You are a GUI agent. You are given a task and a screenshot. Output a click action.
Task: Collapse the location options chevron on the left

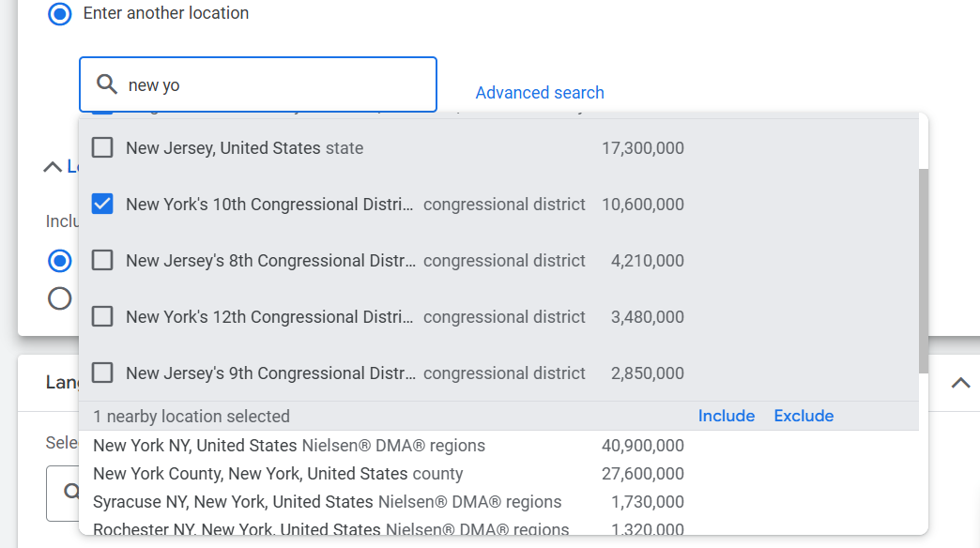(x=54, y=167)
